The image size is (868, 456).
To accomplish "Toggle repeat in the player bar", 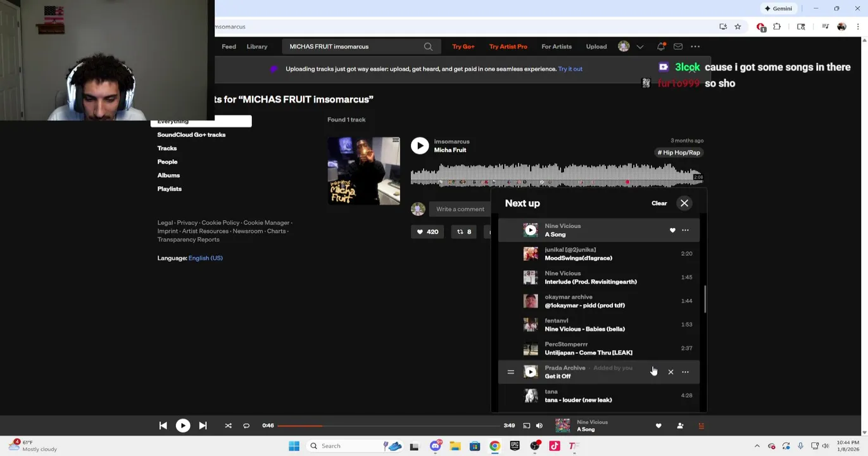I will tap(246, 426).
